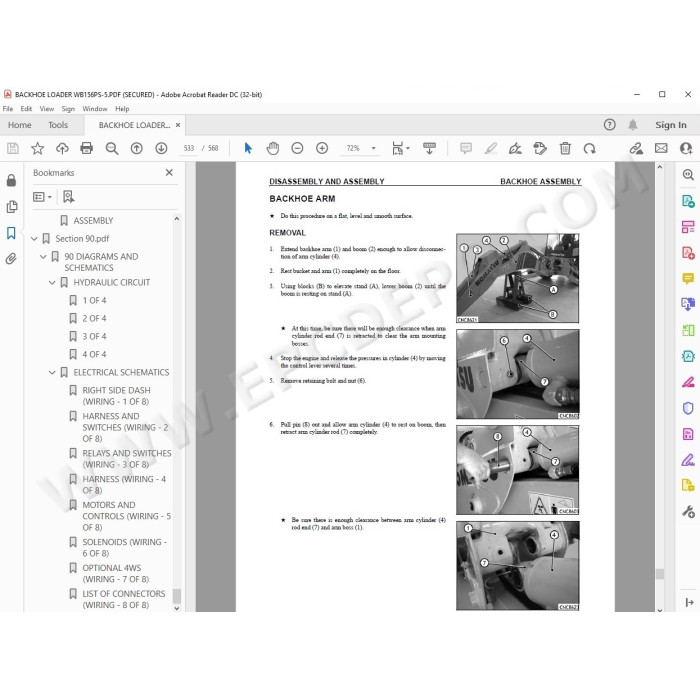Screen dimensions: 700x700
Task: Click the find current bookmark icon
Action: pyautogui.click(x=68, y=197)
